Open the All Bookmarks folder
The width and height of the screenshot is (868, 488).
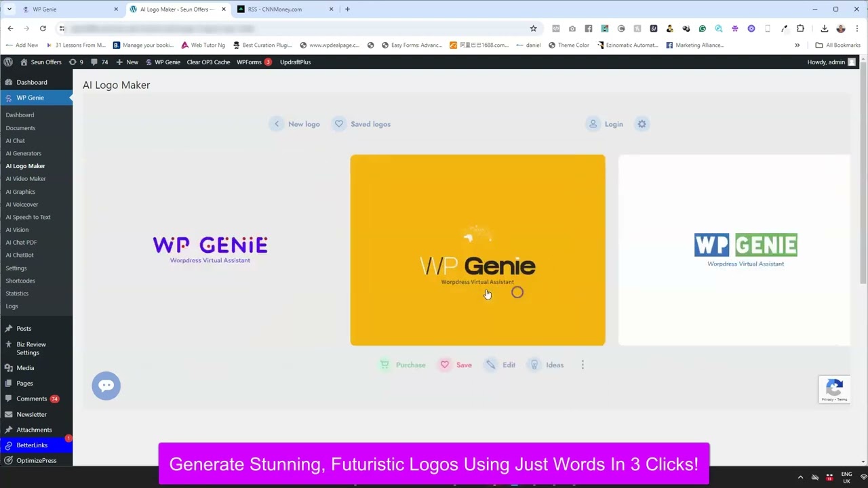tap(838, 45)
